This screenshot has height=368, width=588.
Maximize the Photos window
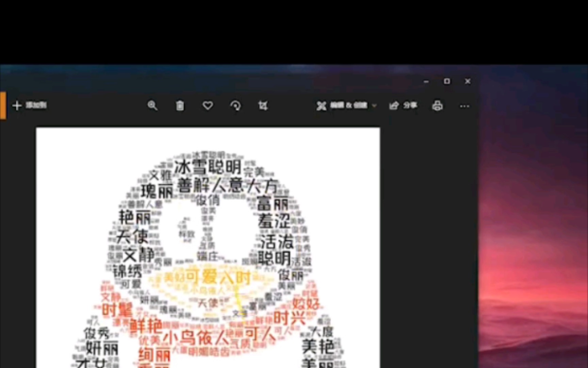(x=447, y=81)
